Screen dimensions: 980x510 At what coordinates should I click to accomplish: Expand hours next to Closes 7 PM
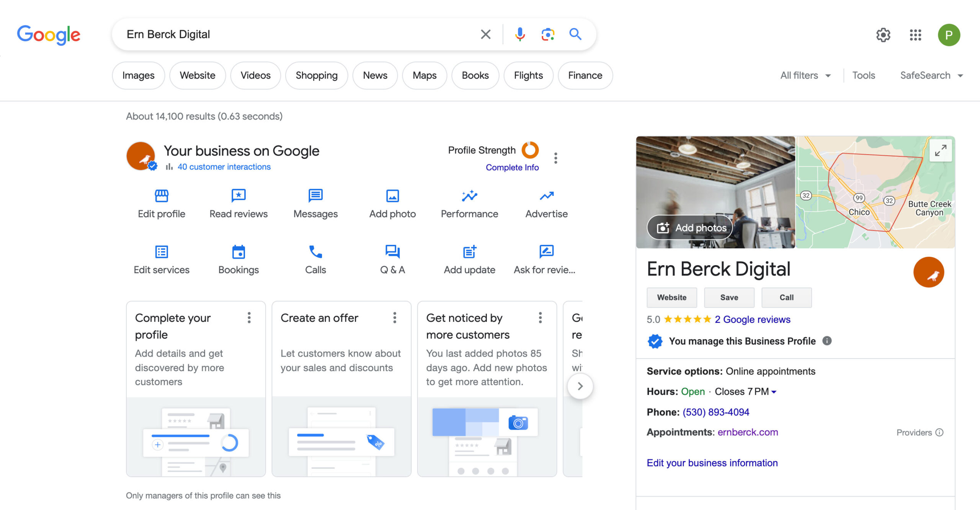click(774, 392)
